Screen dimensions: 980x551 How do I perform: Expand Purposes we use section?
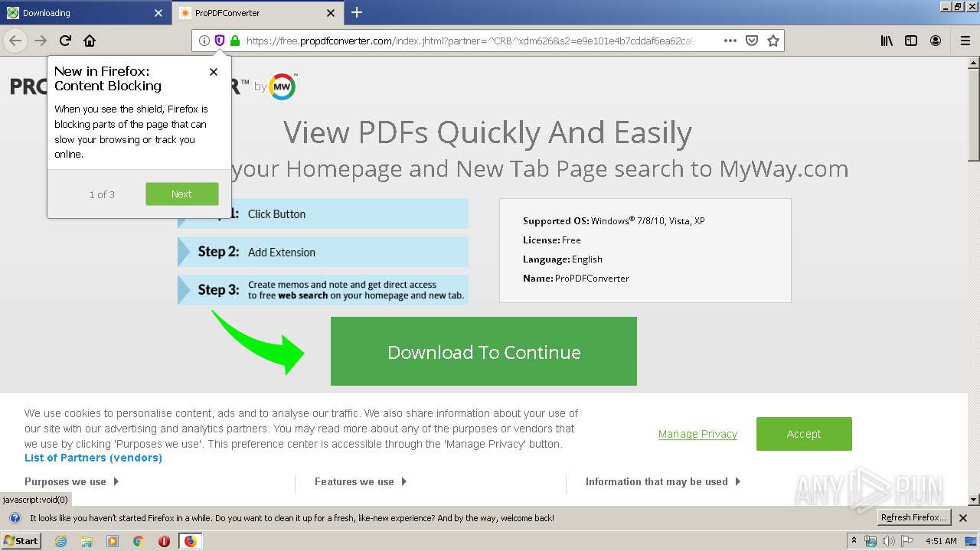(72, 481)
